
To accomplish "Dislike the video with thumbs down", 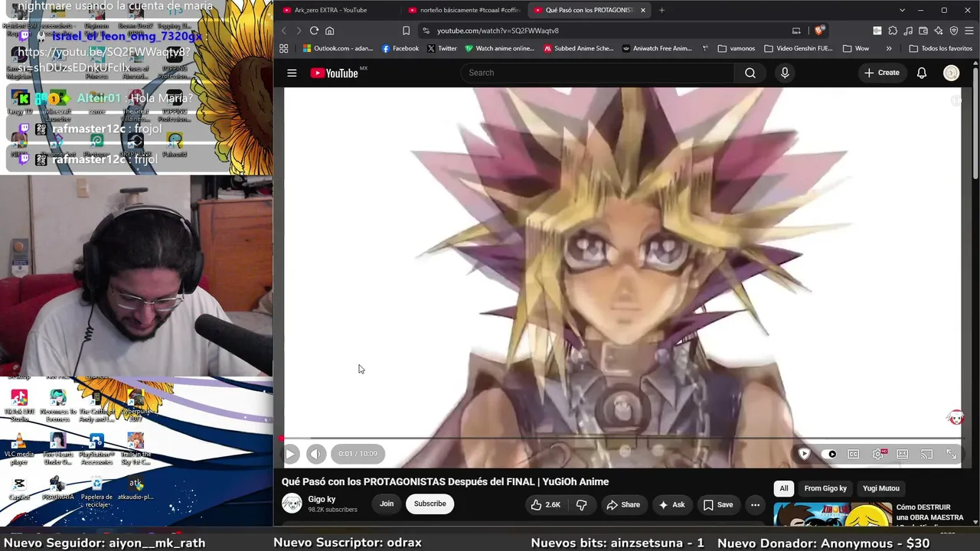I will [582, 504].
